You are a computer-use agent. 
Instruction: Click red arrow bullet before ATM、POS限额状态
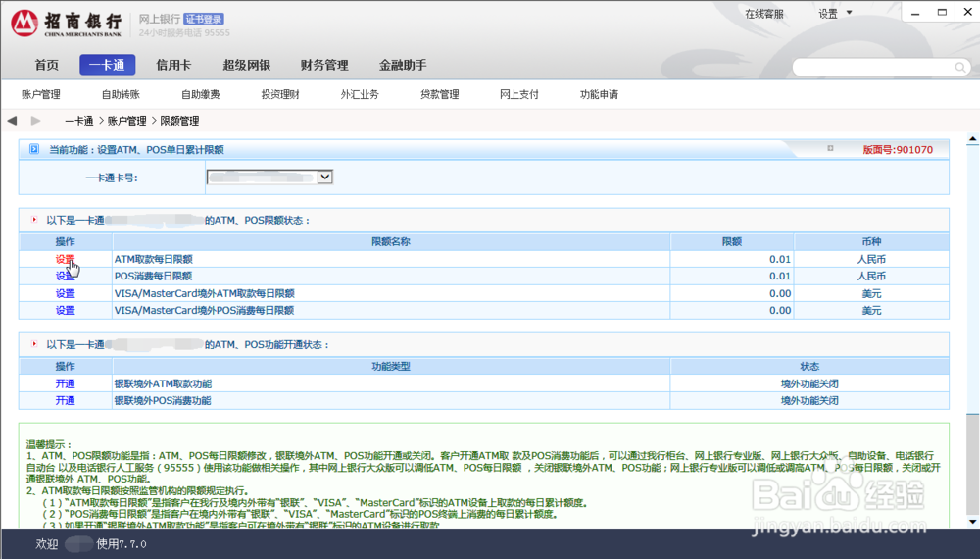pos(34,220)
